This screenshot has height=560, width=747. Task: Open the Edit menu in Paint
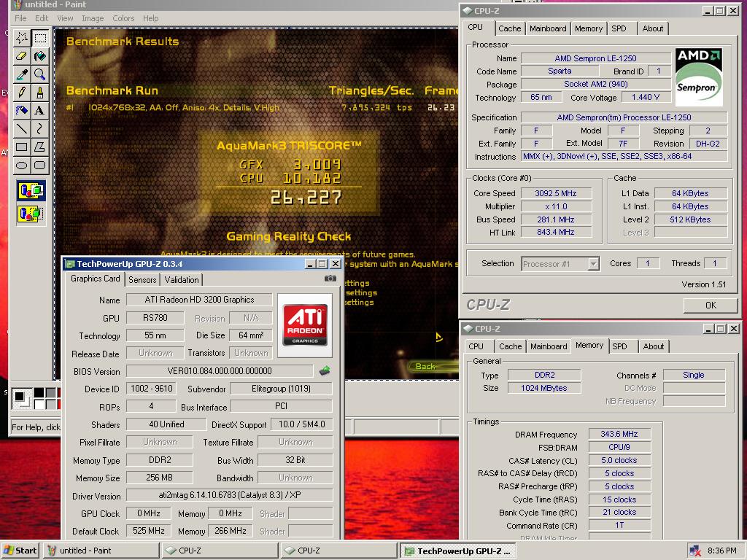pyautogui.click(x=42, y=18)
